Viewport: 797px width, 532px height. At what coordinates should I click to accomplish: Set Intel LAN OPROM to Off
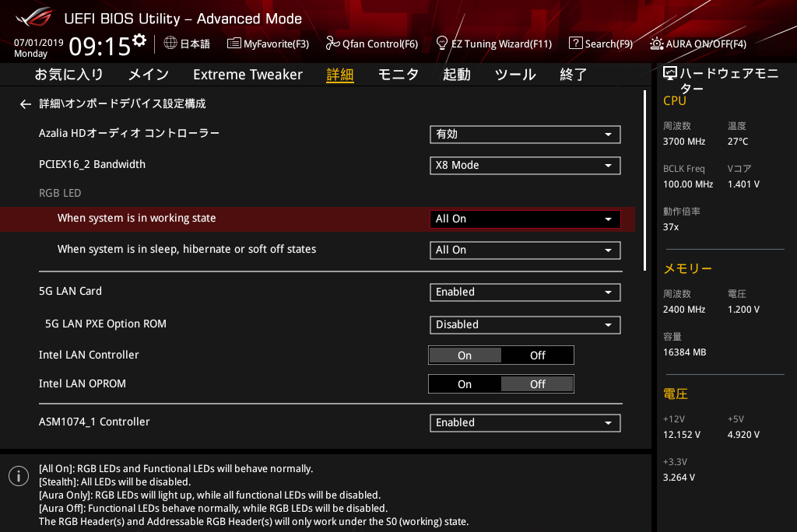[538, 384]
